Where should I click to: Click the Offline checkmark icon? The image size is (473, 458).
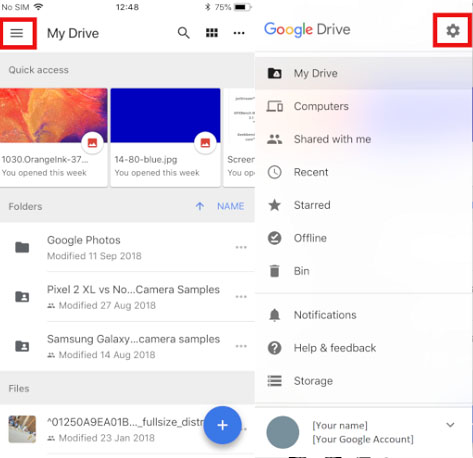click(275, 238)
